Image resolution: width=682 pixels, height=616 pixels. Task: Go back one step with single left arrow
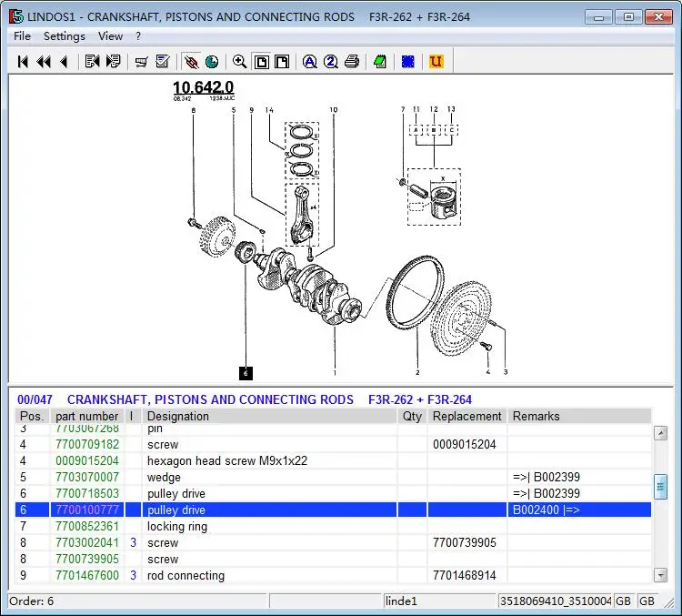[x=65, y=62]
